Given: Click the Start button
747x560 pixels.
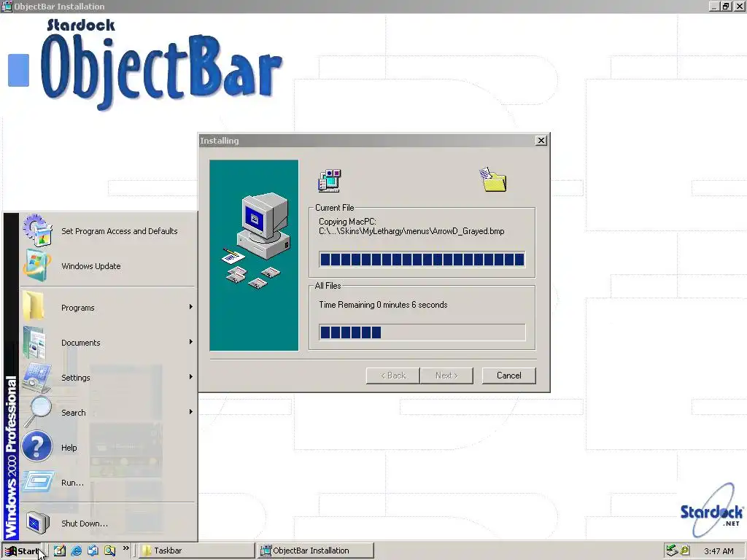Looking at the screenshot, I should point(21,551).
